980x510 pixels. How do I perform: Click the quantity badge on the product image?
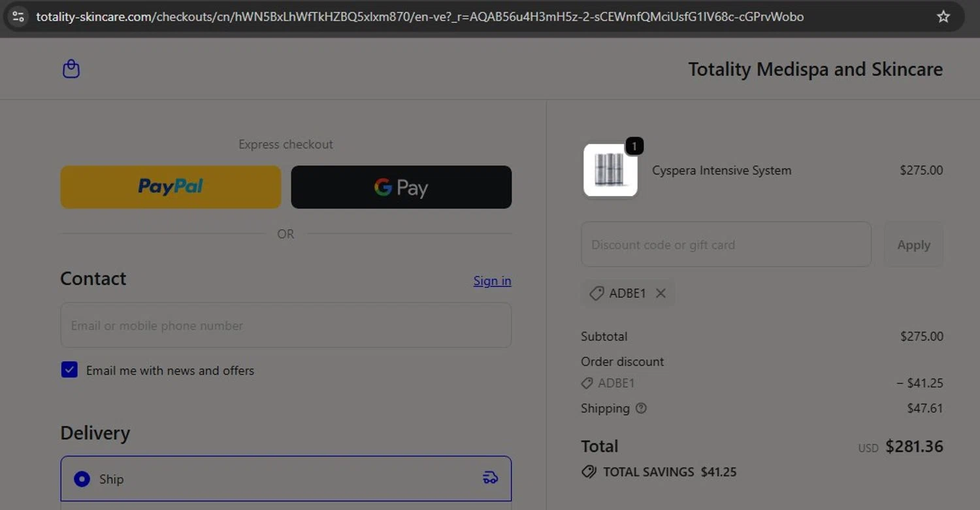pos(634,146)
